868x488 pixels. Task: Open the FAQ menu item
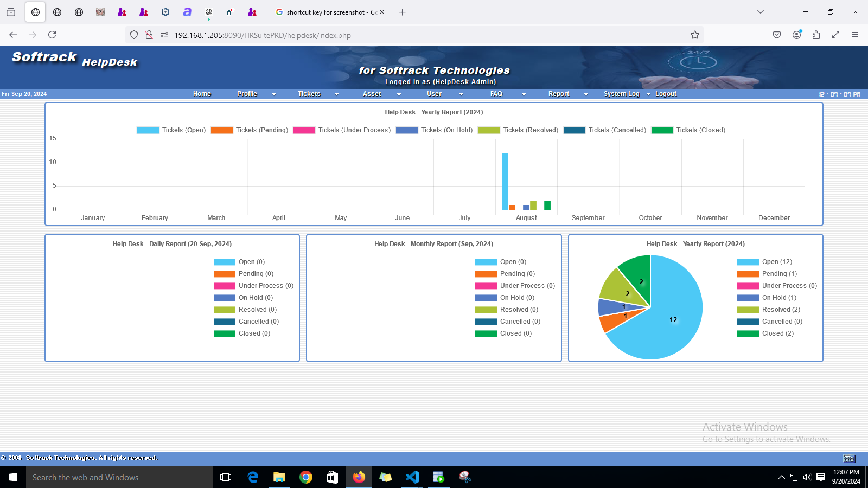click(496, 94)
